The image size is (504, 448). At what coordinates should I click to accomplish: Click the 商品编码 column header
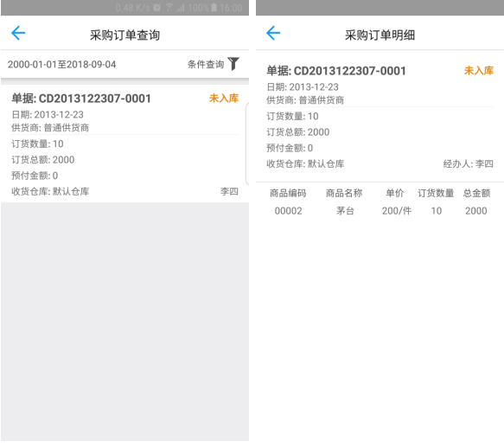(x=288, y=193)
